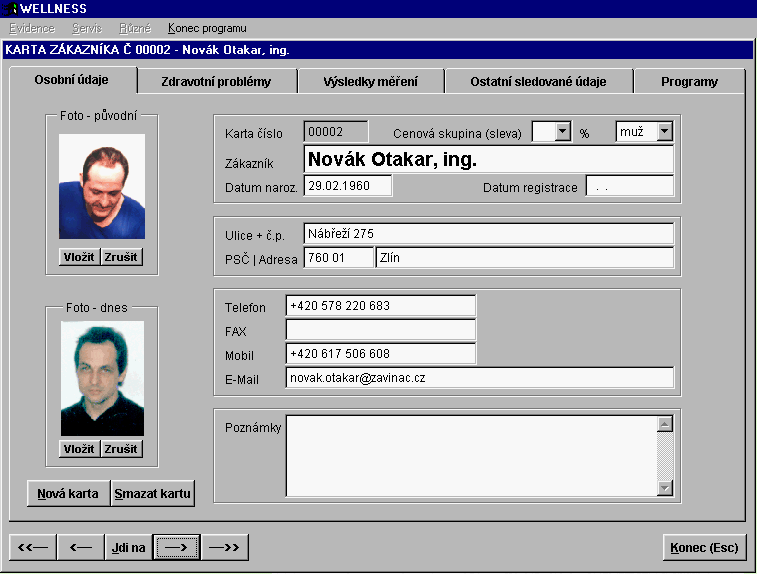Click the Mobil number field
Image resolution: width=757 pixels, height=574 pixels.
[381, 353]
